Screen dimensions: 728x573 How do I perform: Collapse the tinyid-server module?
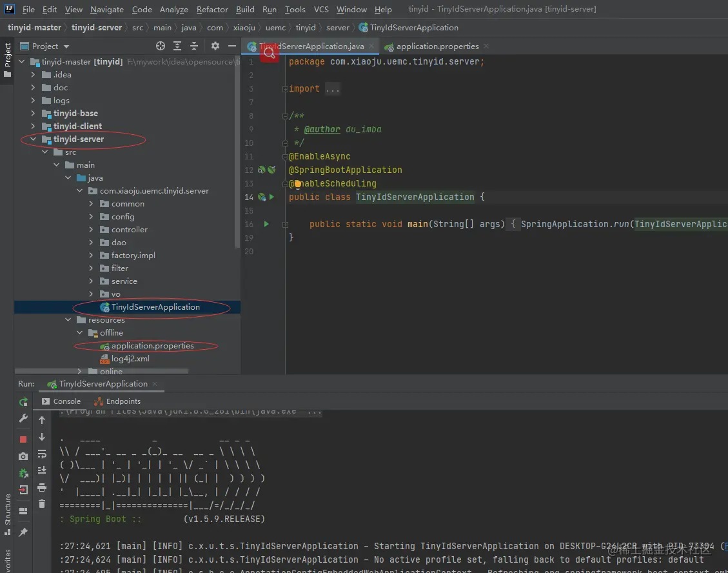point(33,139)
